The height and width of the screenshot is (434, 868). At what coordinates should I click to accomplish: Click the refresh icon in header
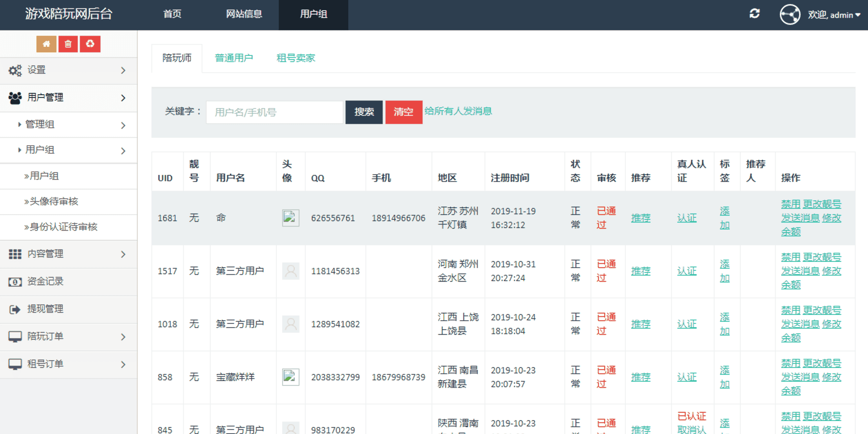754,14
